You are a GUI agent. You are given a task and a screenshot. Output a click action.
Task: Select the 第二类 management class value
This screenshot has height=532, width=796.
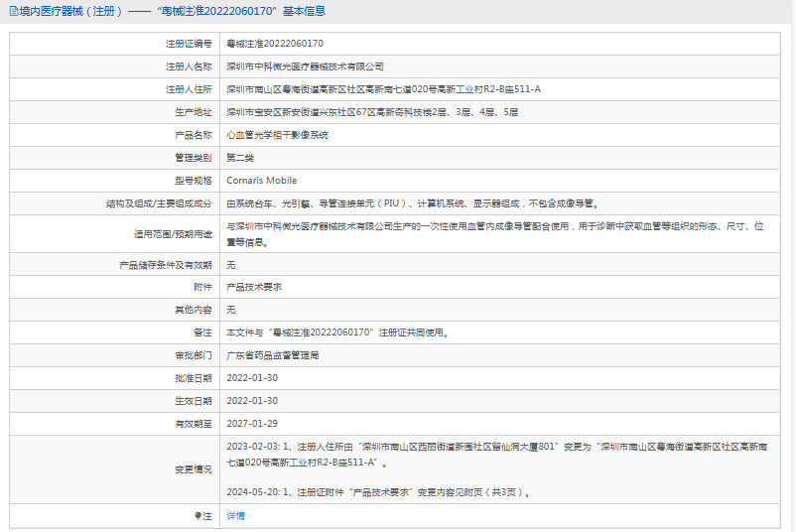pos(240,158)
